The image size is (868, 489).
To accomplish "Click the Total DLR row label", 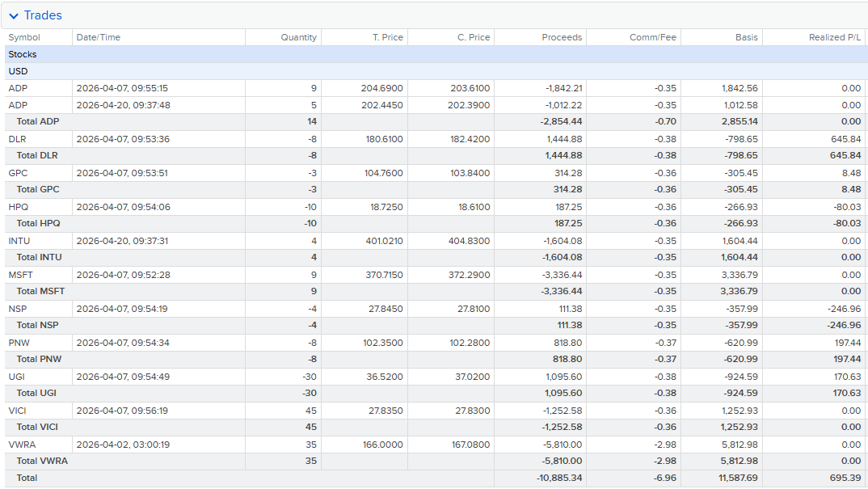I will tap(37, 156).
